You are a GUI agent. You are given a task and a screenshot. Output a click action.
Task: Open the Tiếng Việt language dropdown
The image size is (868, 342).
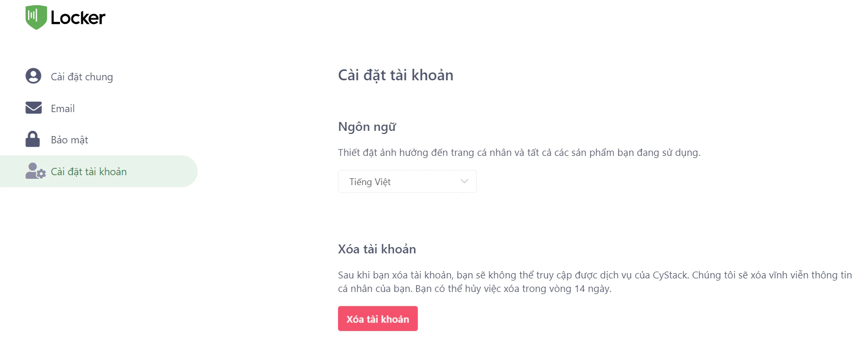(x=407, y=181)
